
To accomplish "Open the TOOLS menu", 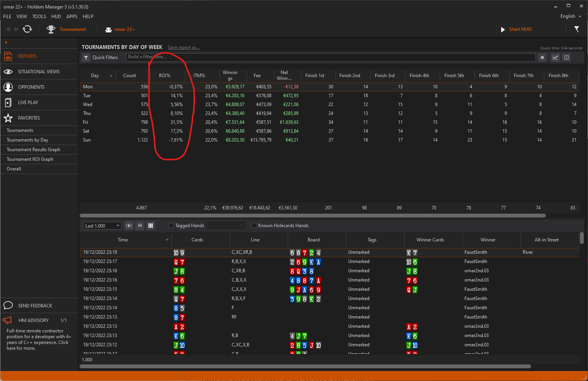I will click(39, 17).
